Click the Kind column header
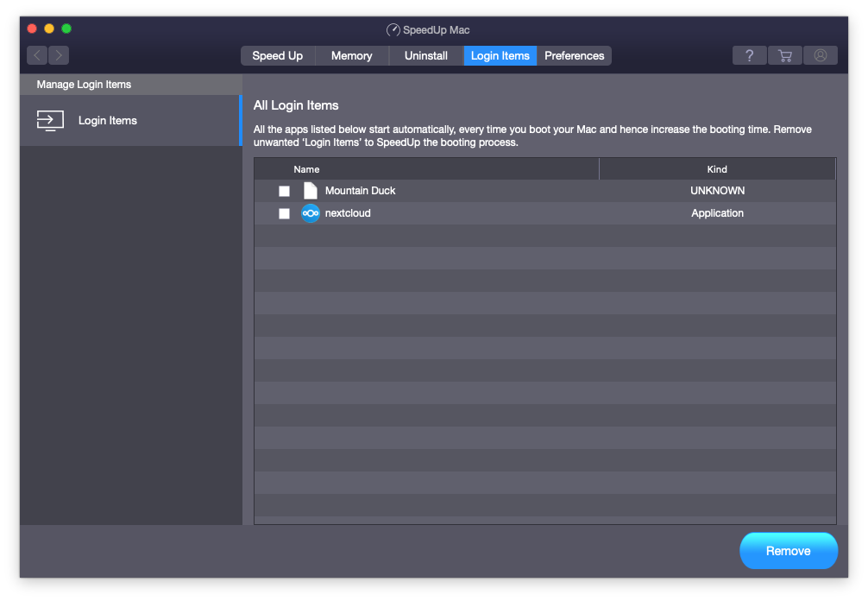868x601 pixels. click(x=717, y=168)
